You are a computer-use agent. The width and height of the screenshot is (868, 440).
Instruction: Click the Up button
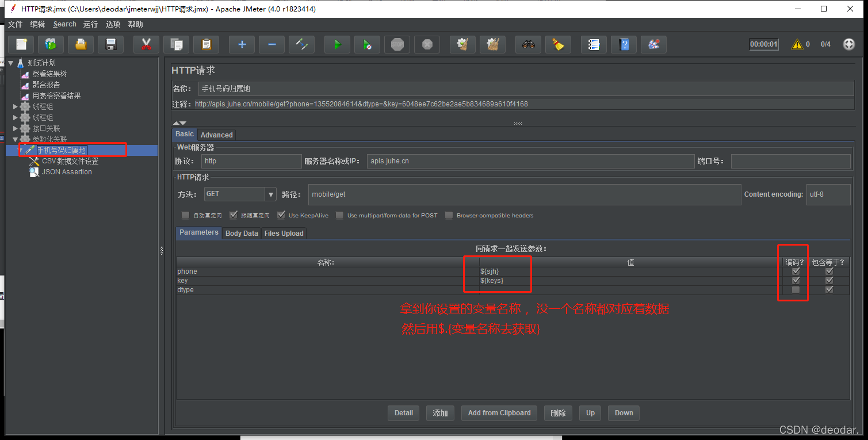[x=590, y=413]
